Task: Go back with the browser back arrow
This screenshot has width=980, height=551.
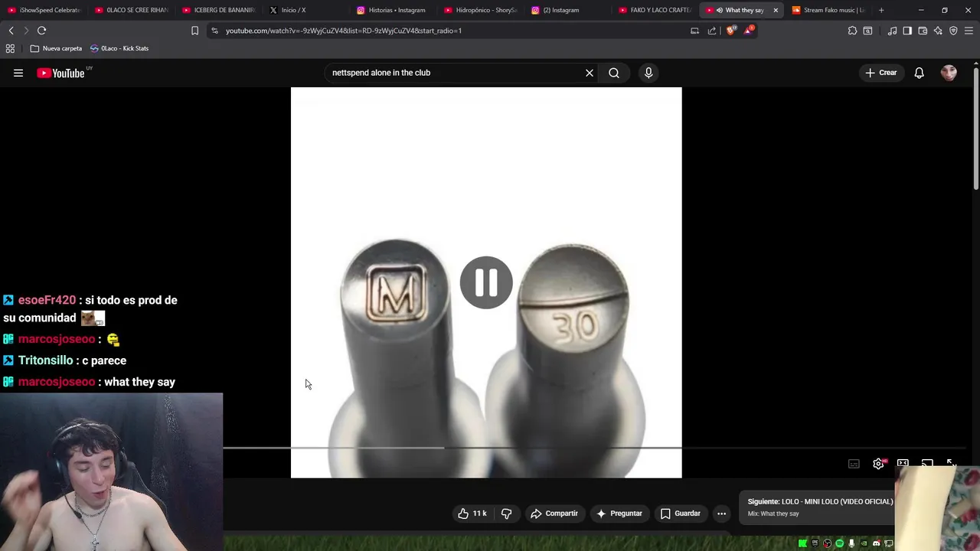Action: pyautogui.click(x=11, y=31)
